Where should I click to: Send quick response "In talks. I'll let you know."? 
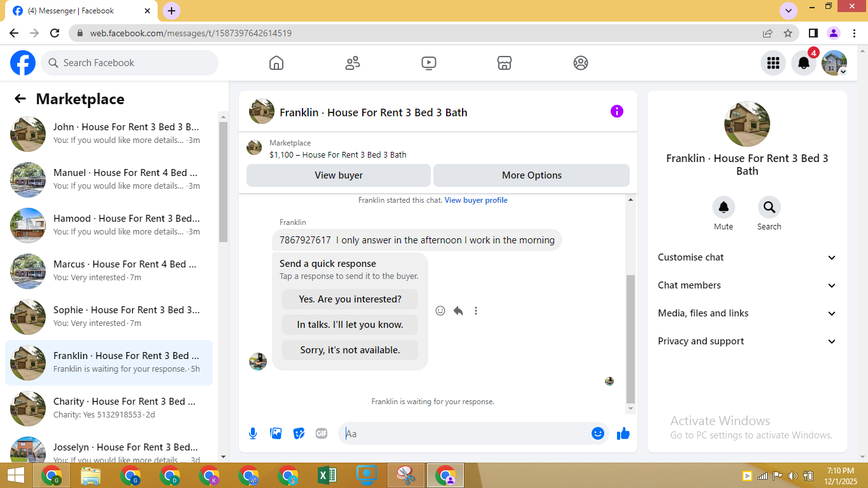pyautogui.click(x=350, y=325)
